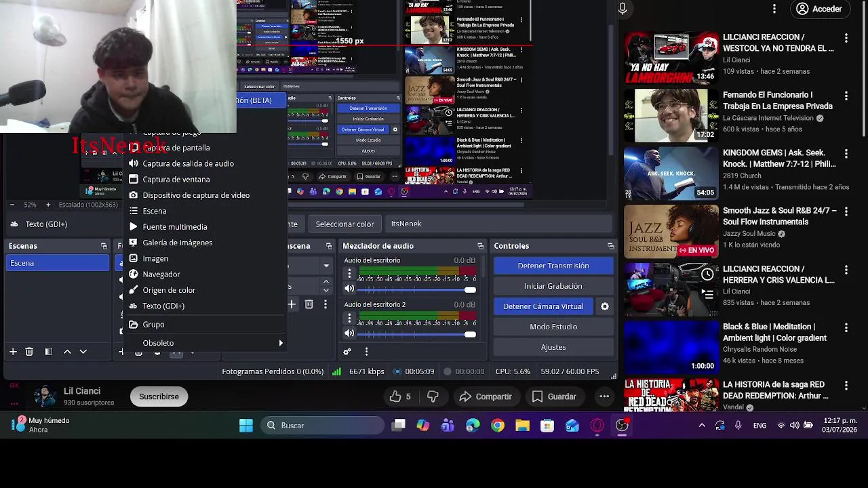The width and height of the screenshot is (868, 488).
Task: Click Seleccionar color button
Action: [344, 224]
